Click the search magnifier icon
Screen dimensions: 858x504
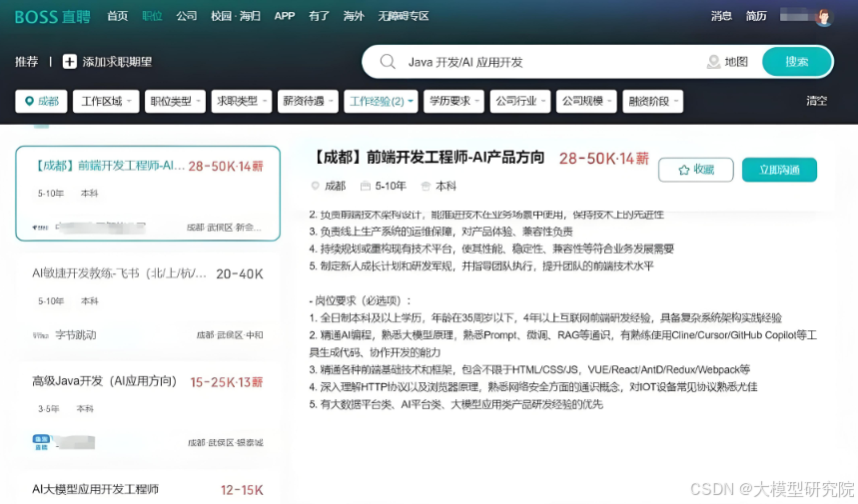click(388, 62)
